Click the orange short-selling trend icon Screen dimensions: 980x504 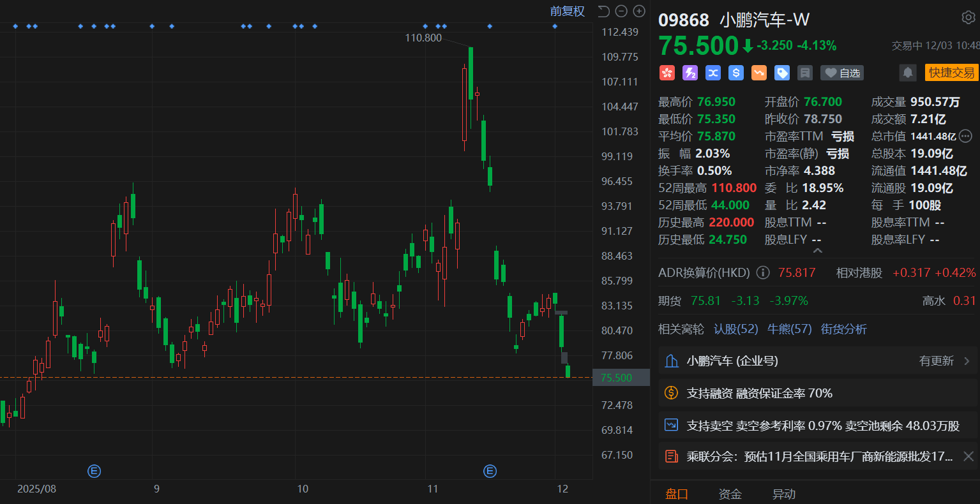[x=758, y=73]
